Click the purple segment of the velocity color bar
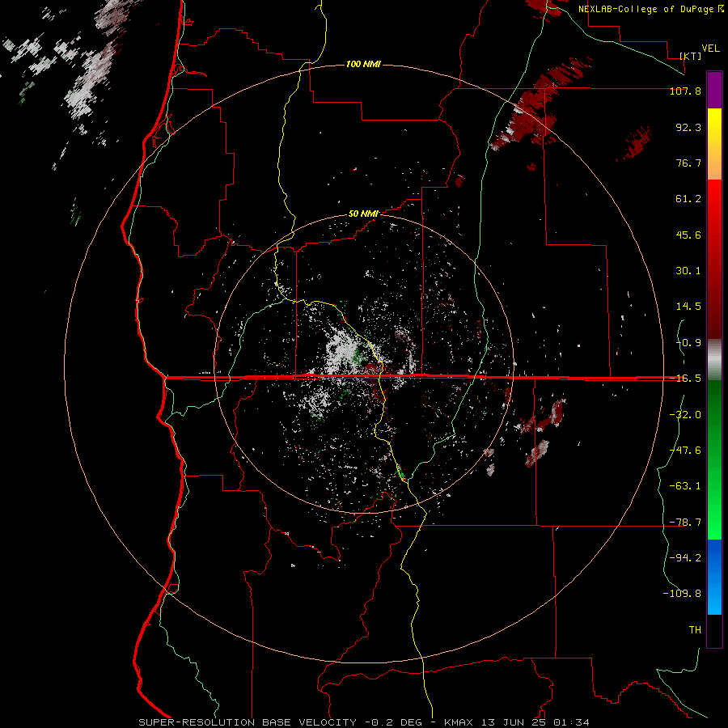 714,90
